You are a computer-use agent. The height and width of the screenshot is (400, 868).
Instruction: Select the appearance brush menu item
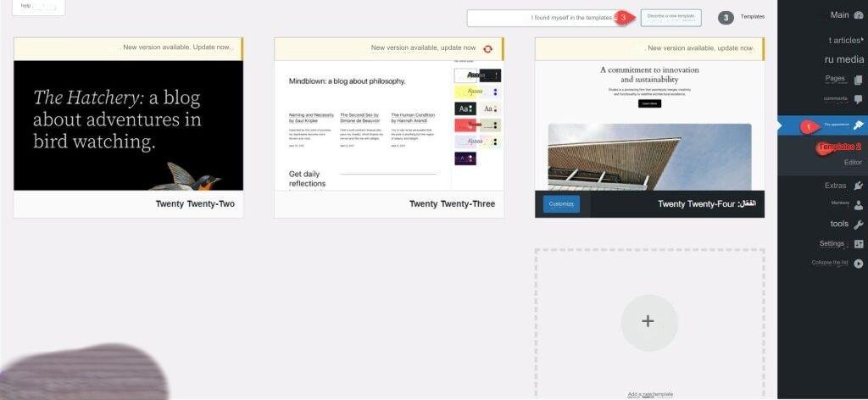[x=824, y=125]
